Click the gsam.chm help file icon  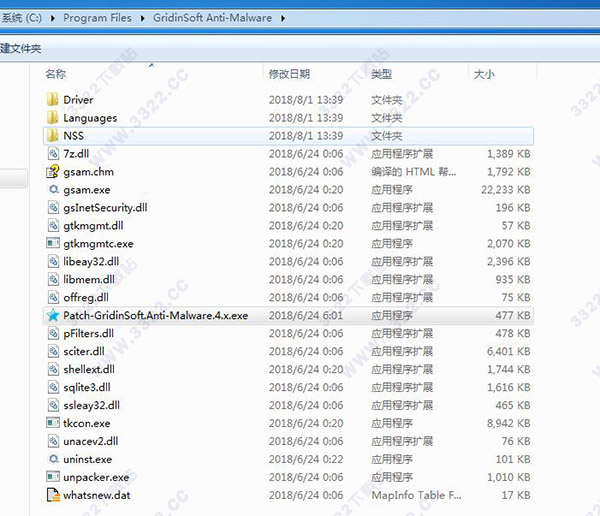53,172
